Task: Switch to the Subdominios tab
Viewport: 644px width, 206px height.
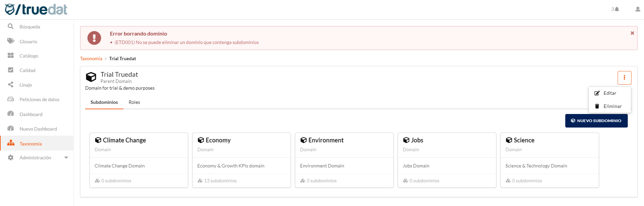Action: coord(104,102)
